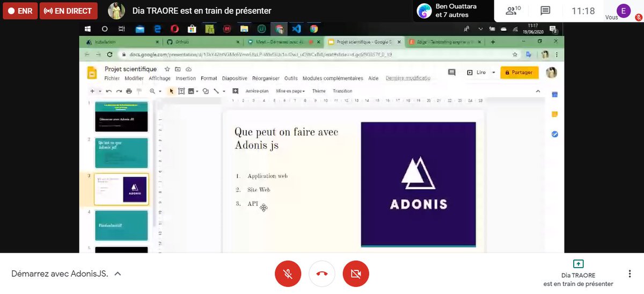The height and width of the screenshot is (294, 644).
Task: Choose the select cursor tool
Action: pos(172,91)
